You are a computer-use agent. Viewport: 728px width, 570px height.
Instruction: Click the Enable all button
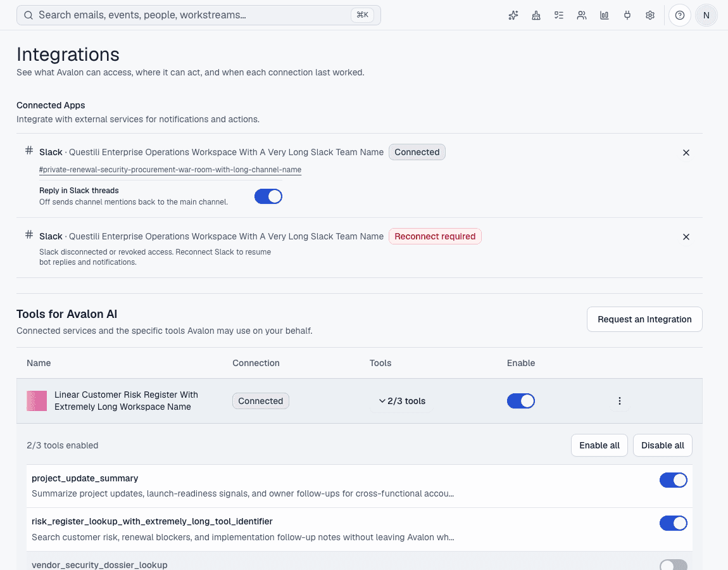pyautogui.click(x=599, y=445)
